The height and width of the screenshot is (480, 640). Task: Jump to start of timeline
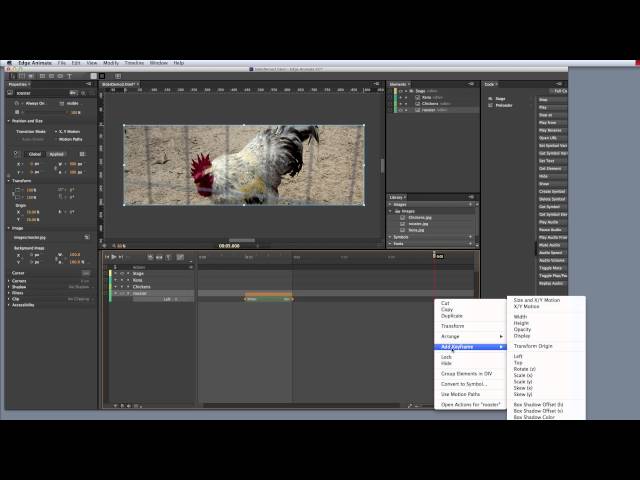[x=107, y=257]
